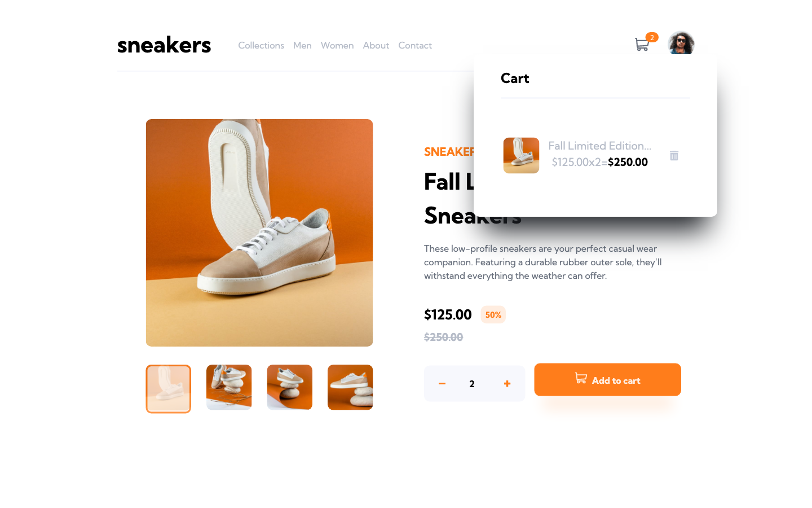This screenshot has height=508, width=812.
Task: Open the Women navigation link
Action: 337,45
